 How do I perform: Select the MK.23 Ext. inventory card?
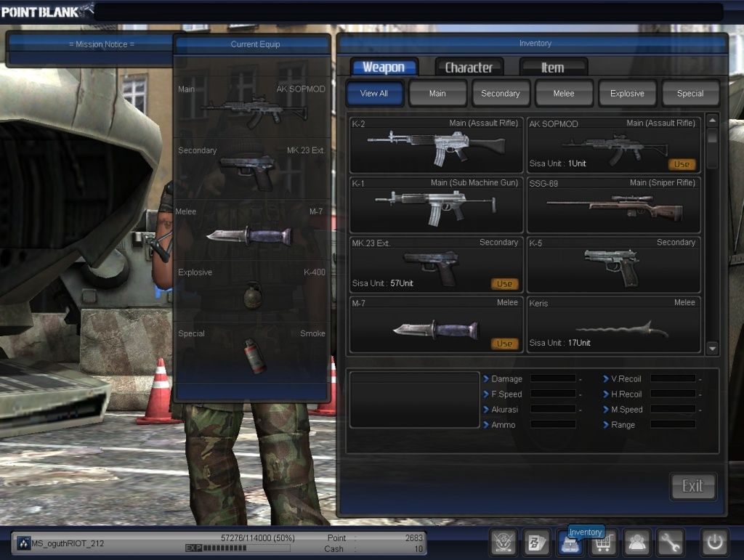(436, 264)
